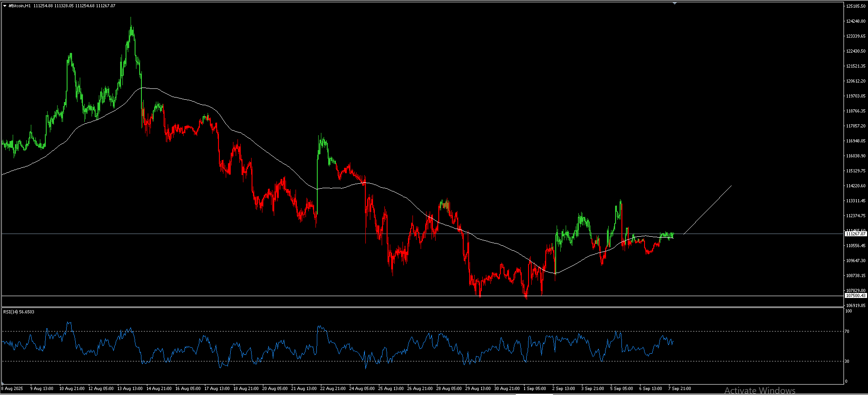Click the RSI scale value 100

[x=849, y=311]
